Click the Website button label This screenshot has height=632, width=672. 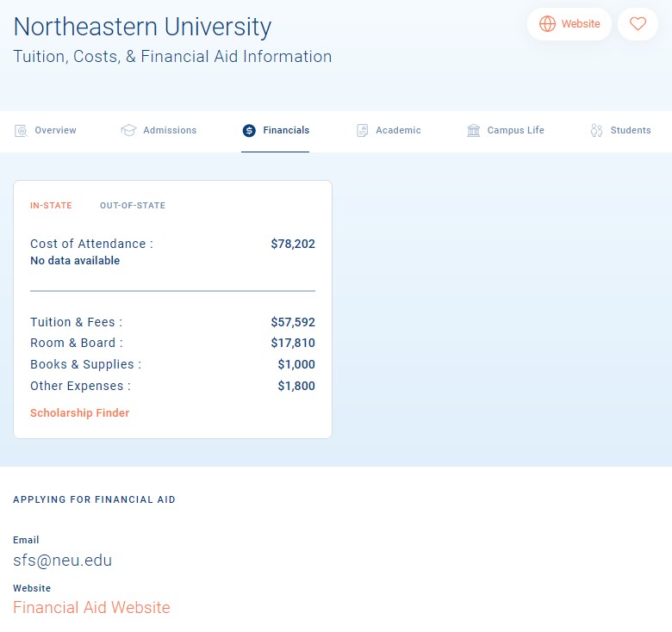[581, 24]
